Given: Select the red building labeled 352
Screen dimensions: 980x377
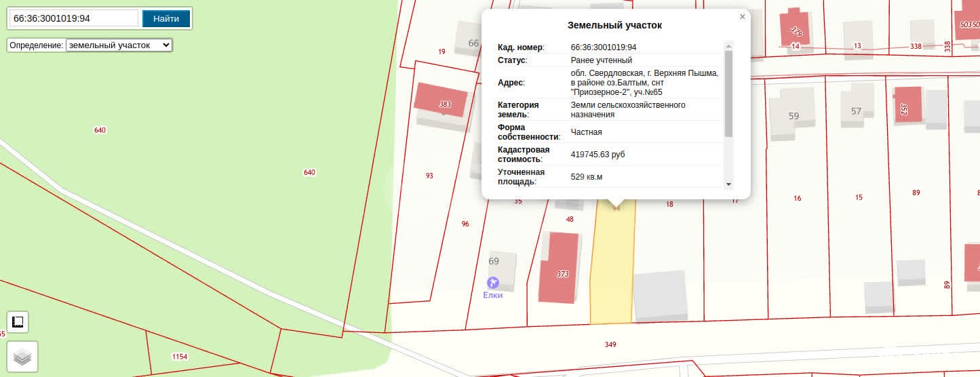Looking at the screenshot, I should click(x=907, y=104).
